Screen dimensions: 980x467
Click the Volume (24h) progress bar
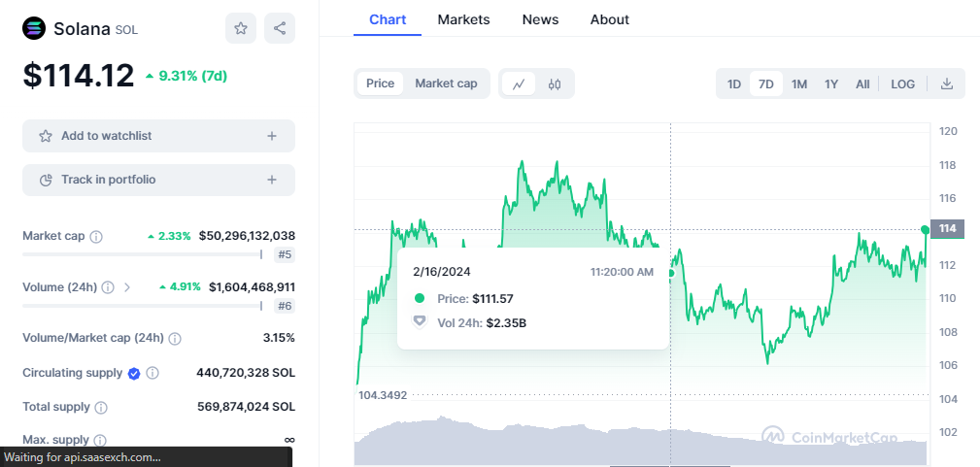(x=143, y=306)
